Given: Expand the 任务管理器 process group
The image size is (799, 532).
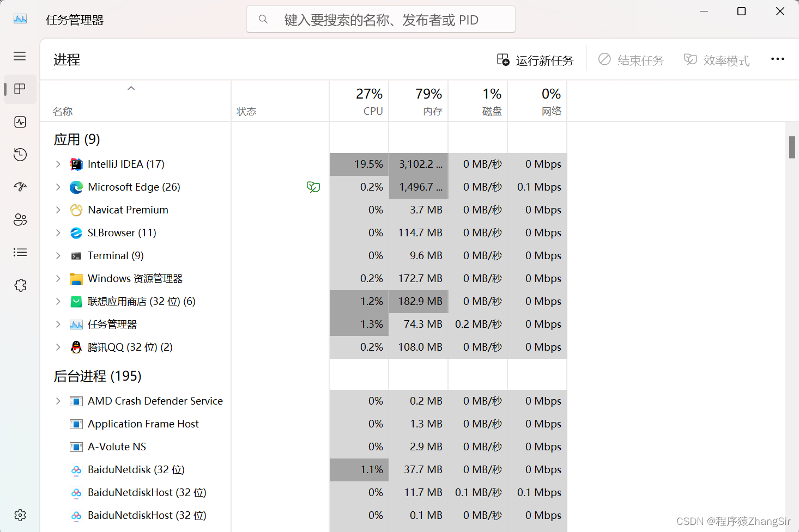Looking at the screenshot, I should (x=58, y=324).
